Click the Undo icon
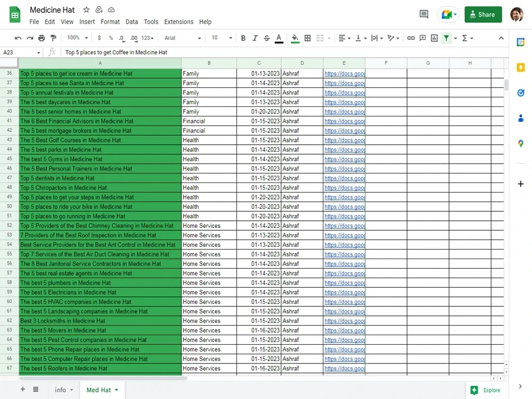 coord(18,38)
